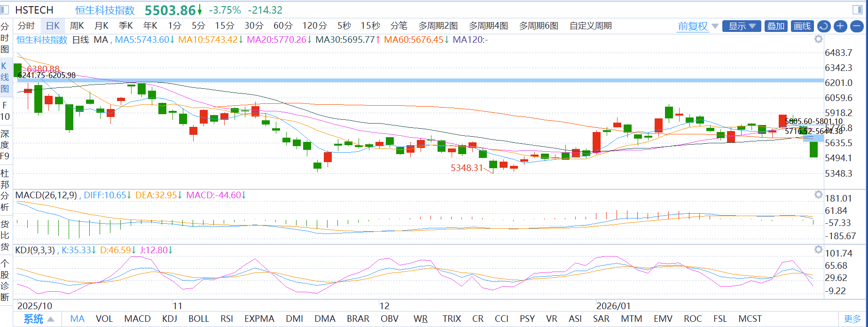Select KDJ in bottom indicator bar
Viewport: 868px width, 327px height.
[169, 319]
